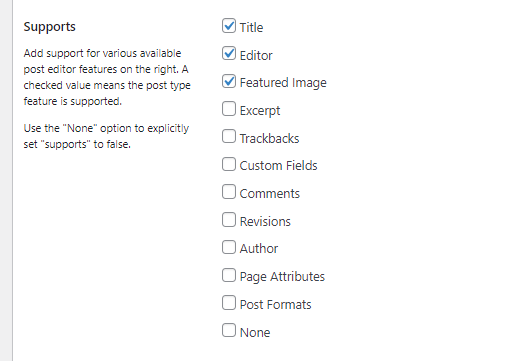Tick the Trackbacks checkbox box
The height and width of the screenshot is (361, 518).
pyautogui.click(x=229, y=136)
